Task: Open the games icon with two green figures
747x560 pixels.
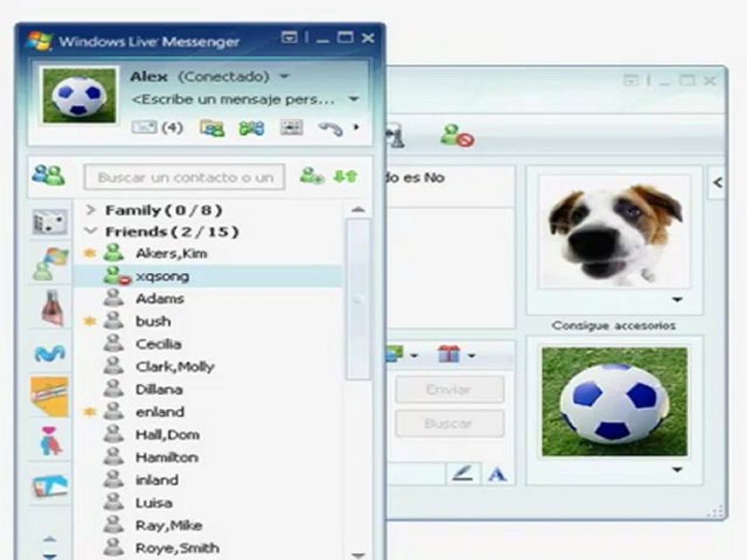Action: click(x=252, y=128)
